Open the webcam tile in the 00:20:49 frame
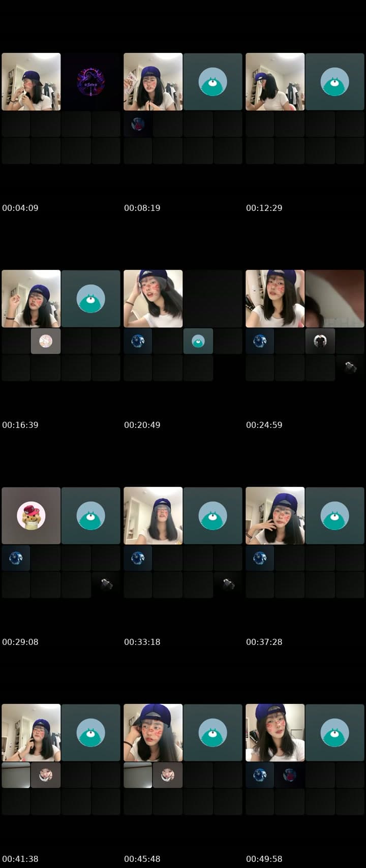 (x=153, y=299)
